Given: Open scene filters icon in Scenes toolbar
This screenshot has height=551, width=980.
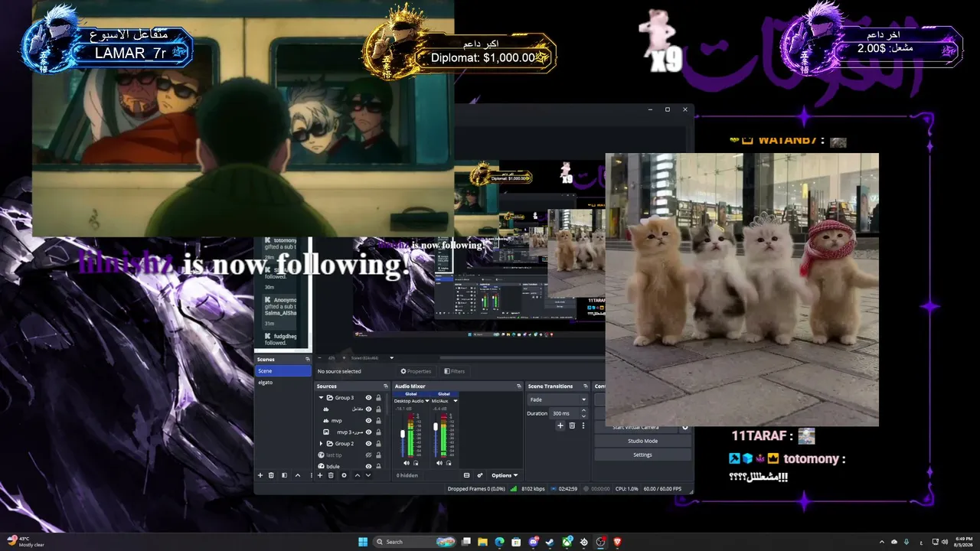Looking at the screenshot, I should pos(284,475).
